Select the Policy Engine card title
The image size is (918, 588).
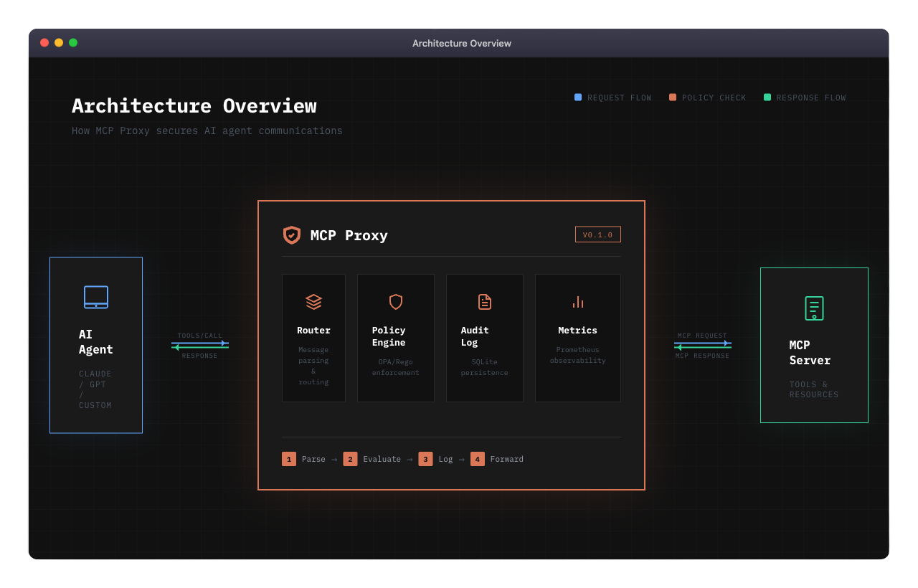point(389,336)
